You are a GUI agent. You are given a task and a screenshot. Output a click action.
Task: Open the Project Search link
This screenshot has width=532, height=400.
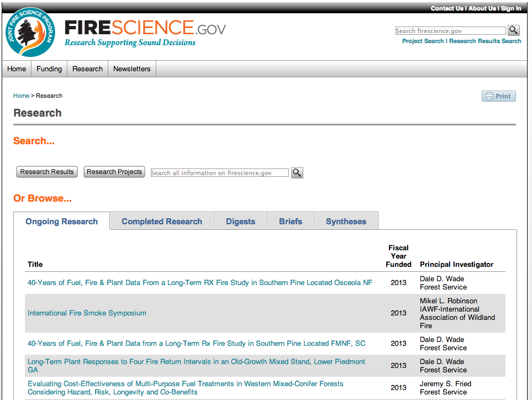pyautogui.click(x=423, y=41)
